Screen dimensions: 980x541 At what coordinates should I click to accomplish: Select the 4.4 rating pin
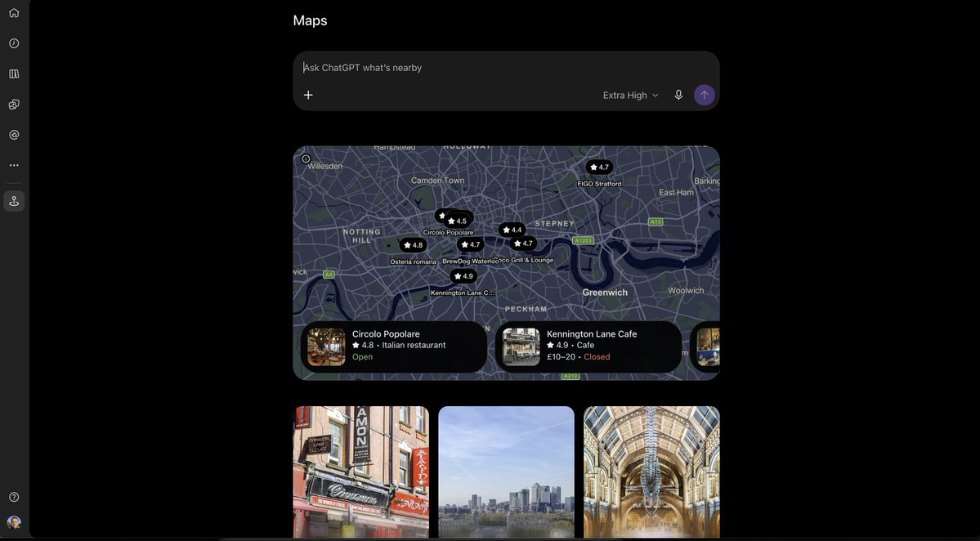[512, 230]
